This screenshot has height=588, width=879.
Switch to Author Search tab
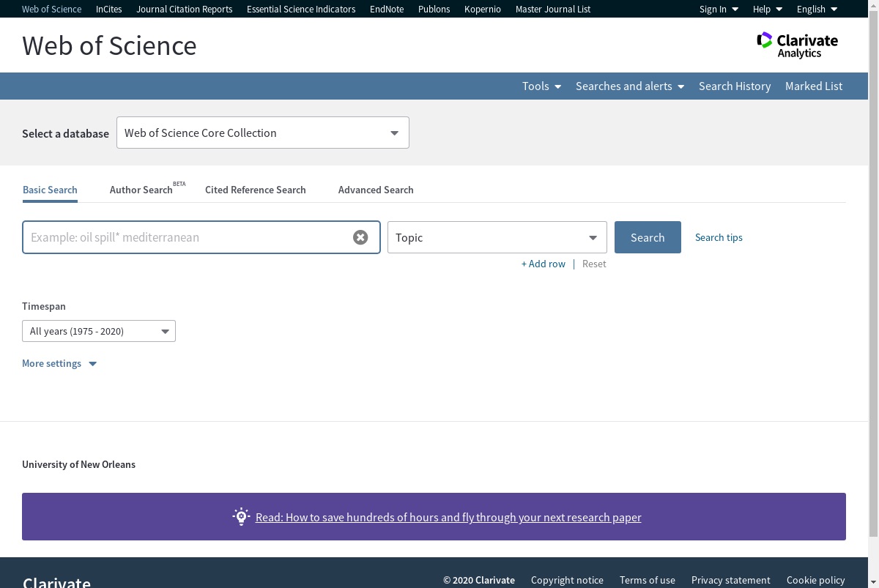[x=141, y=190]
